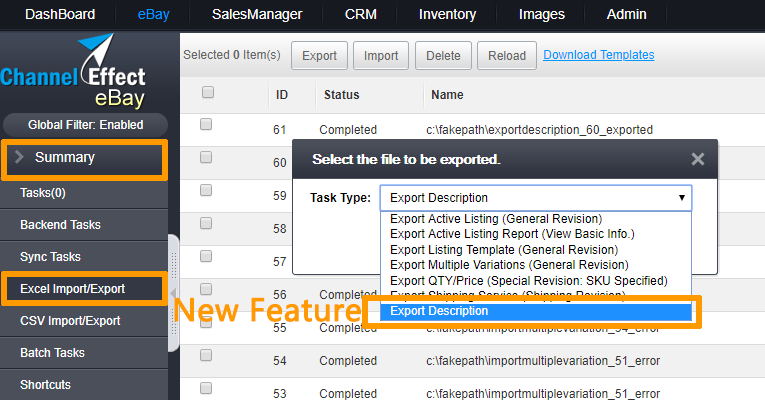Image resolution: width=765 pixels, height=400 pixels.
Task: Sort by the Name column header
Action: click(447, 95)
